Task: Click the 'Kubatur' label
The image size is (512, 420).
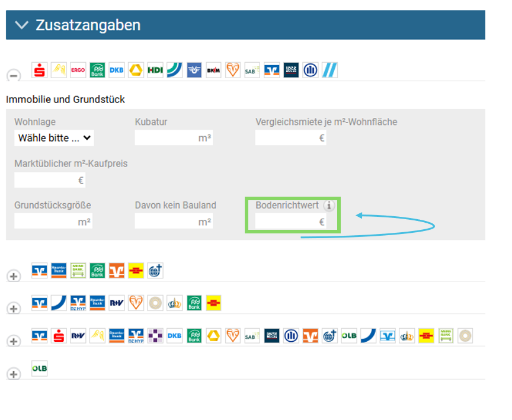Action: 151,121
